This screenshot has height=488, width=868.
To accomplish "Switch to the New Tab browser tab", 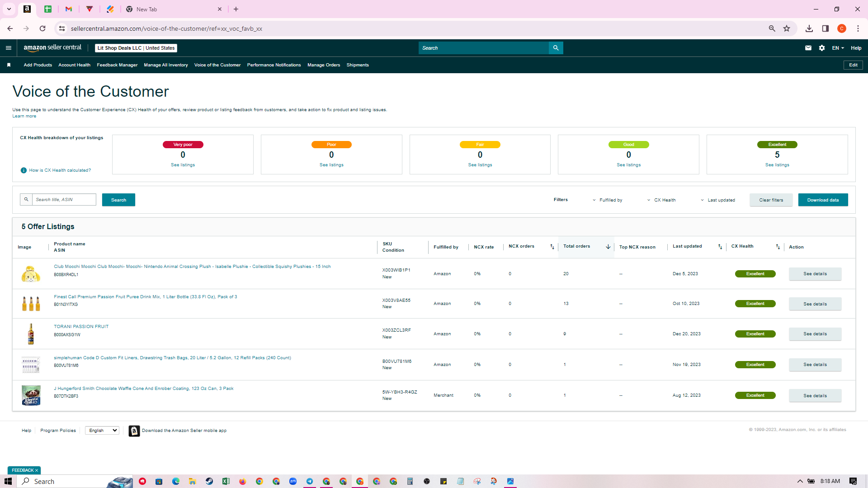I will click(174, 9).
